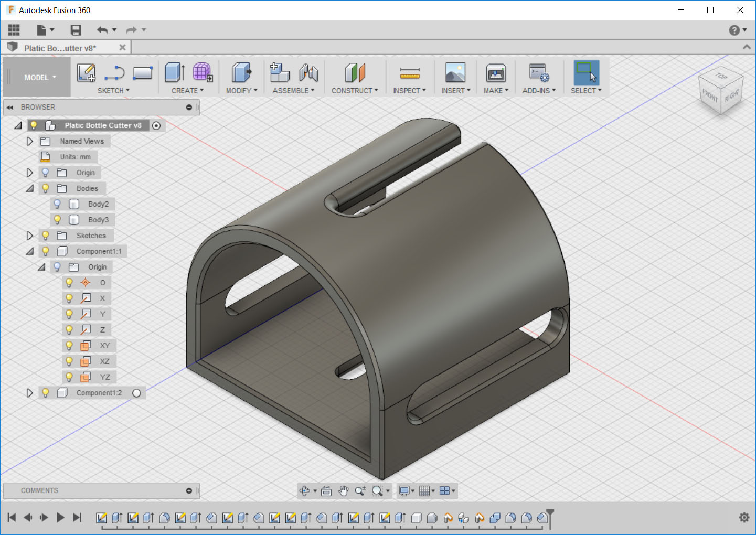
Task: Toggle visibility bulb of Bodies folder
Action: pyautogui.click(x=46, y=188)
